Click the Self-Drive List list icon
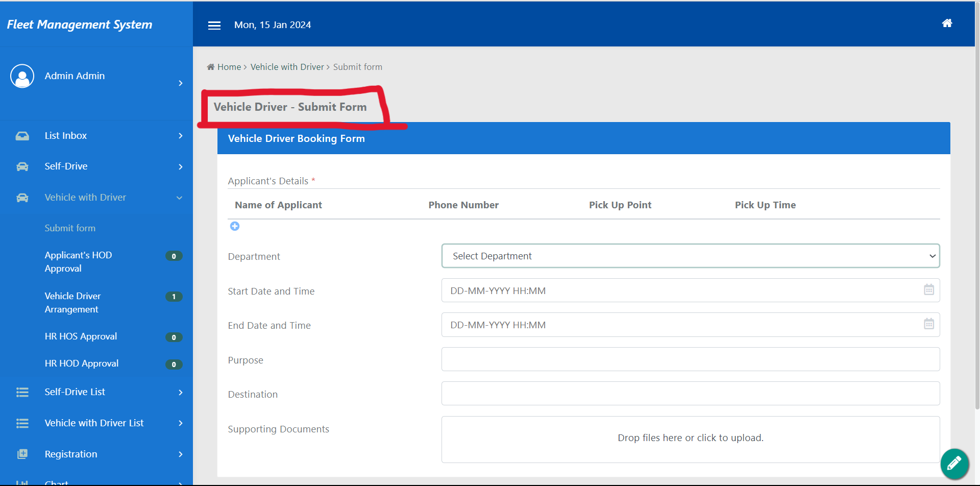The width and height of the screenshot is (980, 486). [22, 392]
